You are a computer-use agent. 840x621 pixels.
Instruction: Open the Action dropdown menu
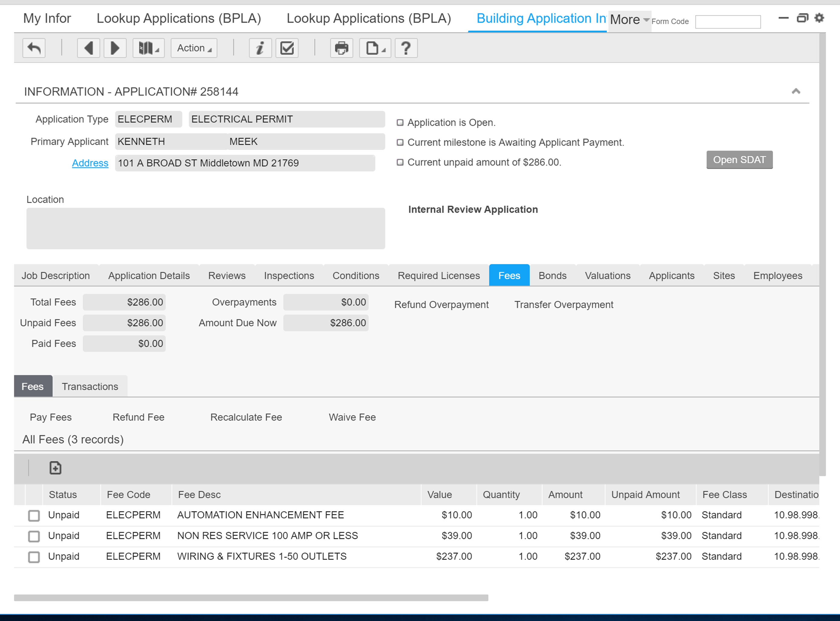coord(194,48)
